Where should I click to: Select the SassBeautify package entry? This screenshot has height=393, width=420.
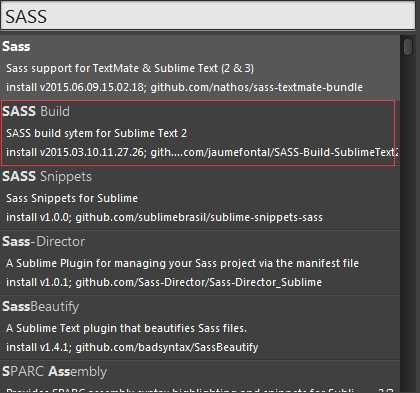tap(200, 327)
